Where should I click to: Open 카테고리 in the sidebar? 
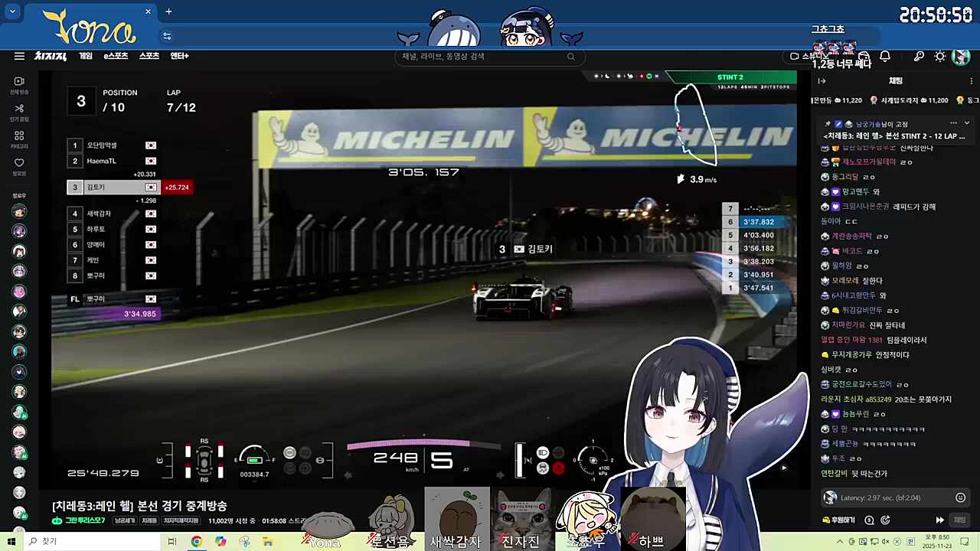(19, 139)
